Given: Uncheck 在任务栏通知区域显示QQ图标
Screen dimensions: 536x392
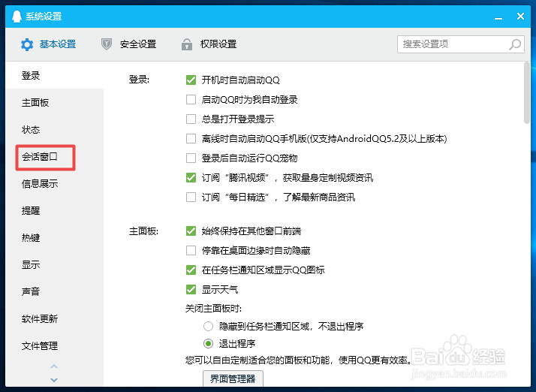Looking at the screenshot, I should 191,270.
